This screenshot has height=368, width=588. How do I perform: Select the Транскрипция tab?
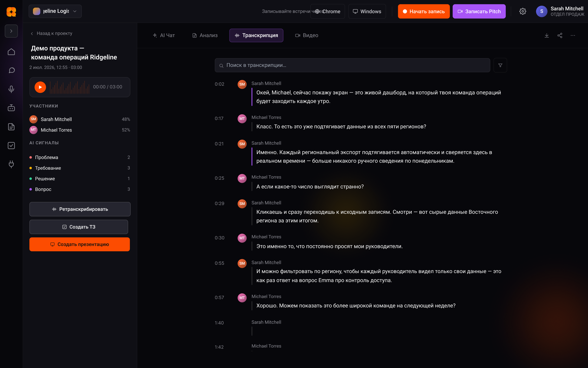click(x=256, y=36)
